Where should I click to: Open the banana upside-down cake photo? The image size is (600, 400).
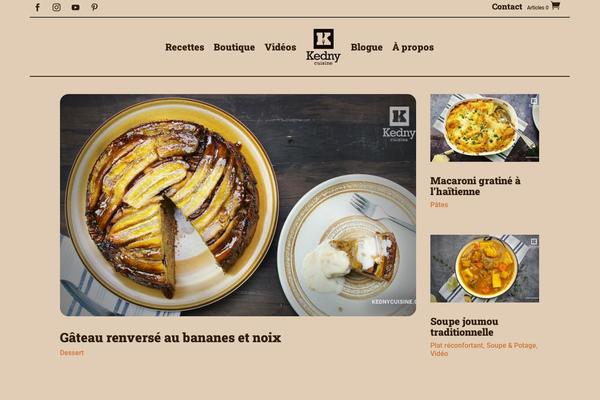[238, 205]
